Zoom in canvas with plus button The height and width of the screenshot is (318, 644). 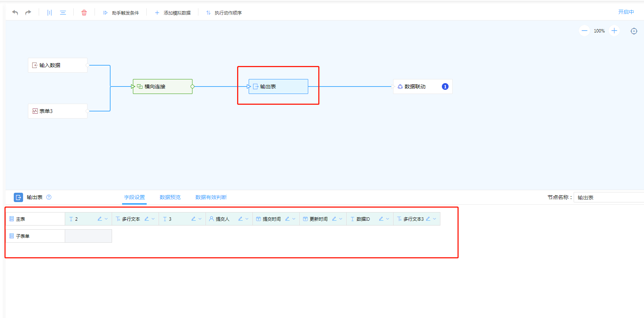[614, 31]
